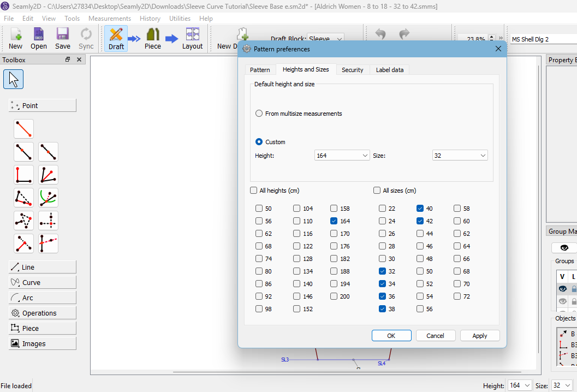Select the midpoint on line tool
This screenshot has height=392, width=577.
click(48, 152)
